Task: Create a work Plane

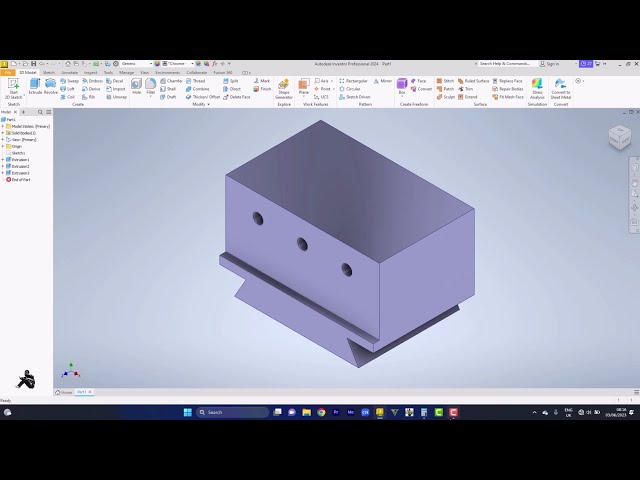Action: pos(304,87)
